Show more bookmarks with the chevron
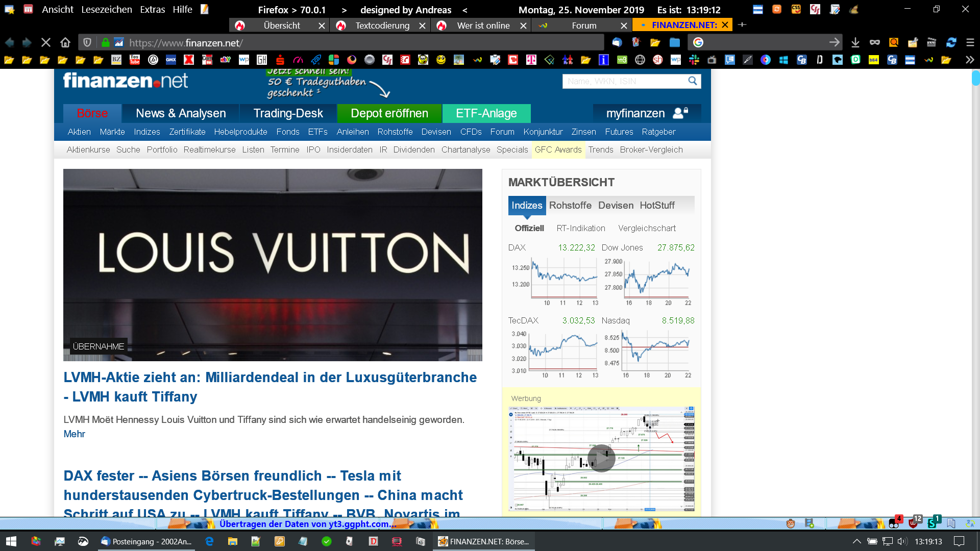The height and width of the screenshot is (551, 980). pos(969,60)
